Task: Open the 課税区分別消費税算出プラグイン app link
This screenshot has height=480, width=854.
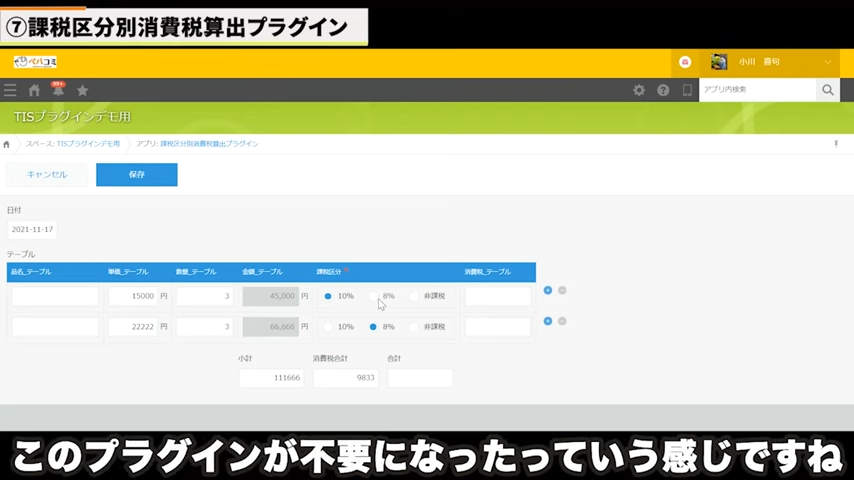Action: [x=209, y=144]
